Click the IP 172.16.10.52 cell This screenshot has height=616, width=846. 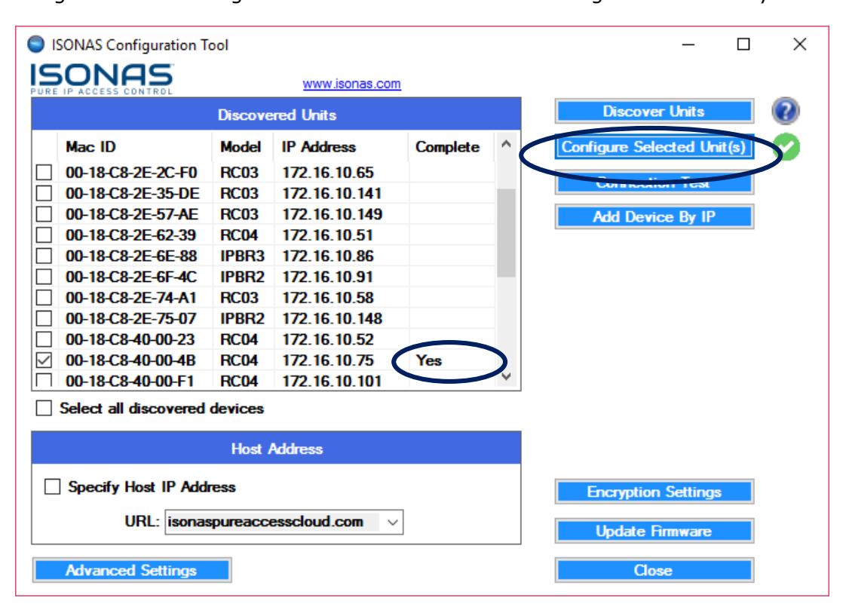[328, 339]
